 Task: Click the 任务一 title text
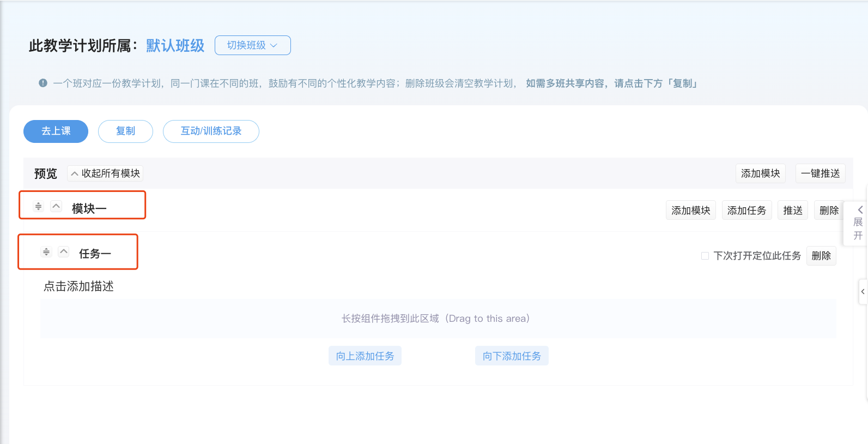pyautogui.click(x=95, y=254)
